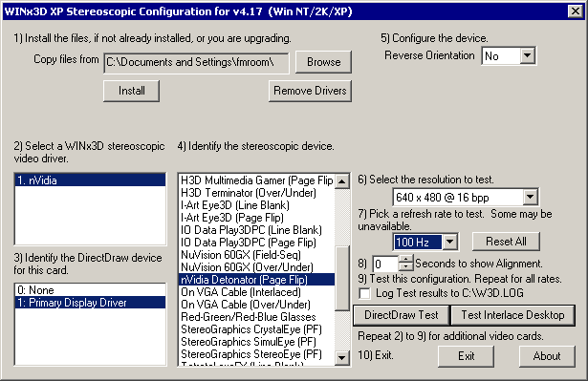Select I-Art Eye3D (Line Blank)

pyautogui.click(x=256, y=205)
